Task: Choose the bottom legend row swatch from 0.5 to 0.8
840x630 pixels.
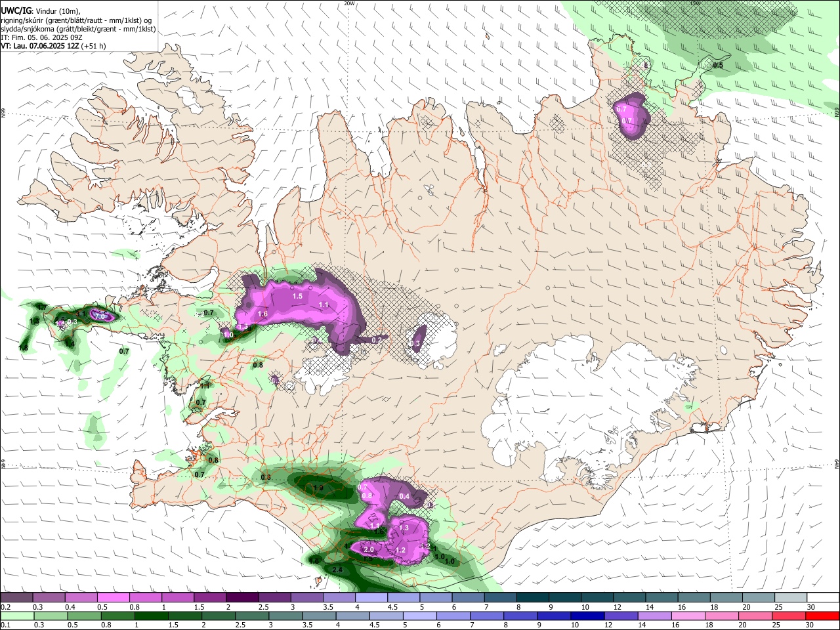Action: (x=83, y=616)
